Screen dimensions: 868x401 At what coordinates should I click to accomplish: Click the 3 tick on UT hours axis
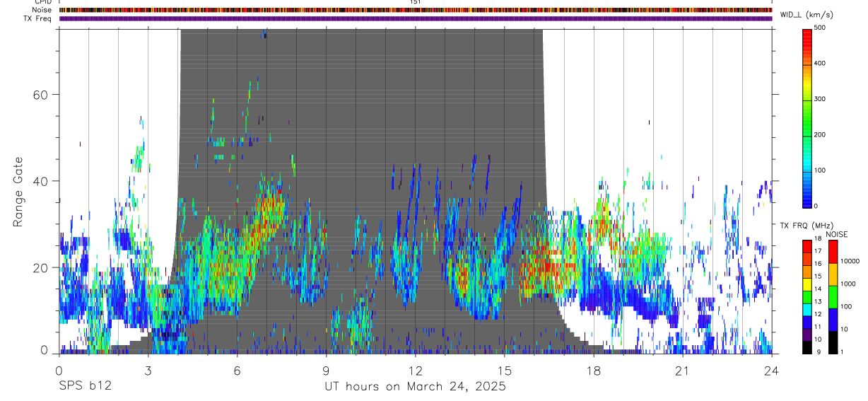(x=148, y=370)
